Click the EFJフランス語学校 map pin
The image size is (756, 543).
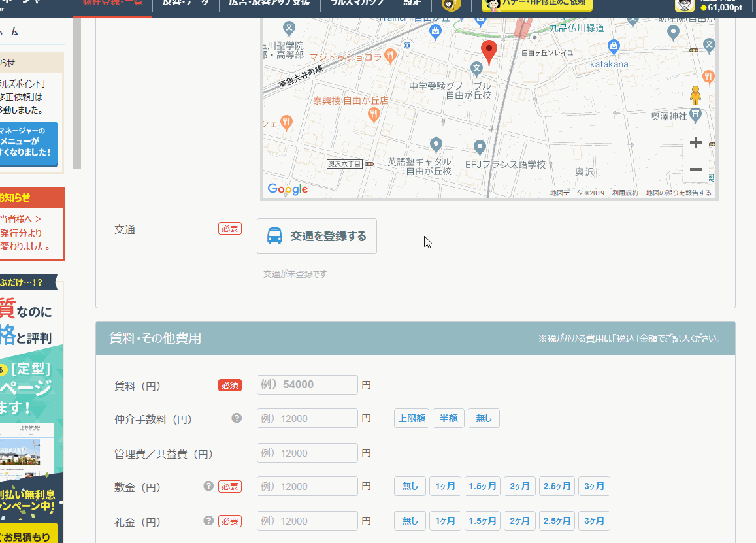pos(479,147)
